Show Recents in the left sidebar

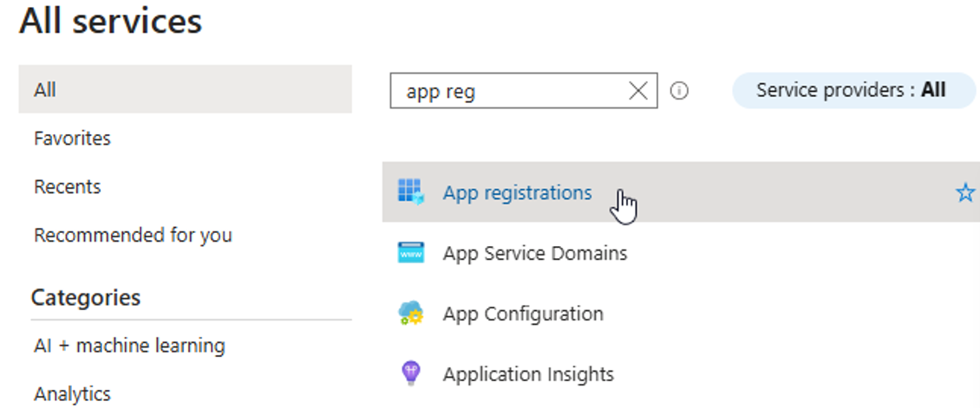click(67, 187)
